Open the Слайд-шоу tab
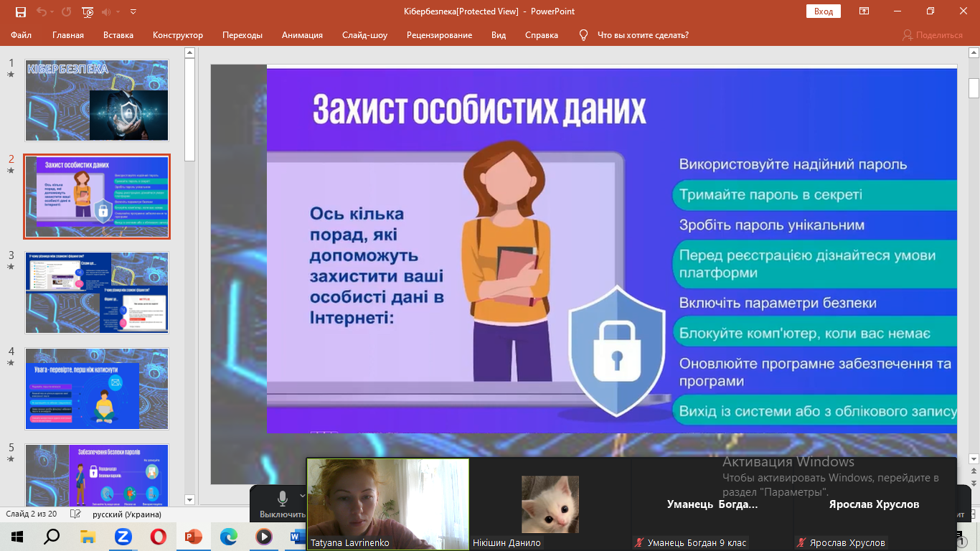 (364, 35)
